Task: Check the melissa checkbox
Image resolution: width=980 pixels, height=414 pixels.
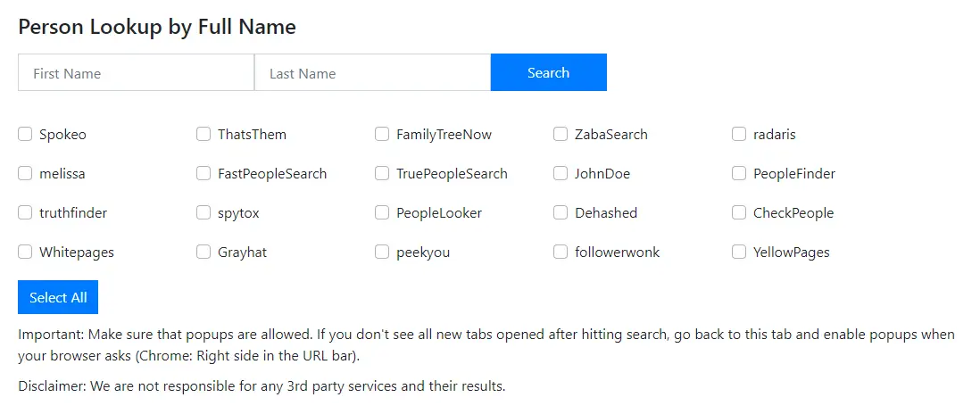Action: [25, 174]
